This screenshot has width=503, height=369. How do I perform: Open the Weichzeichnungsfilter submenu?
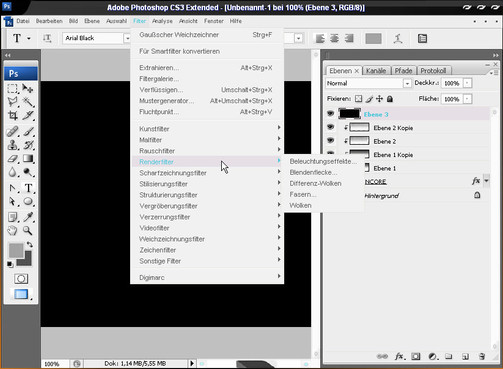(207, 239)
